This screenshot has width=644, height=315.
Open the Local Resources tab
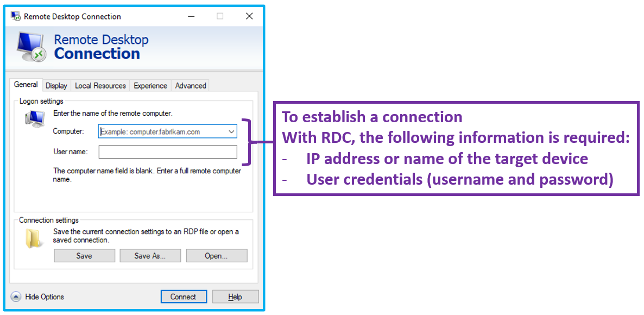(100, 85)
